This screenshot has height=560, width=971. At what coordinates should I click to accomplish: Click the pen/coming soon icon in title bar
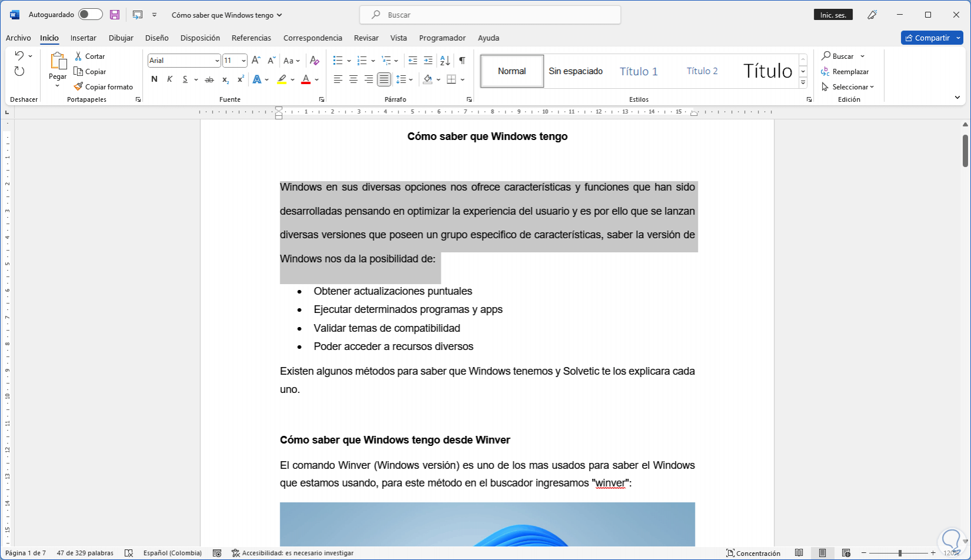[x=872, y=15]
